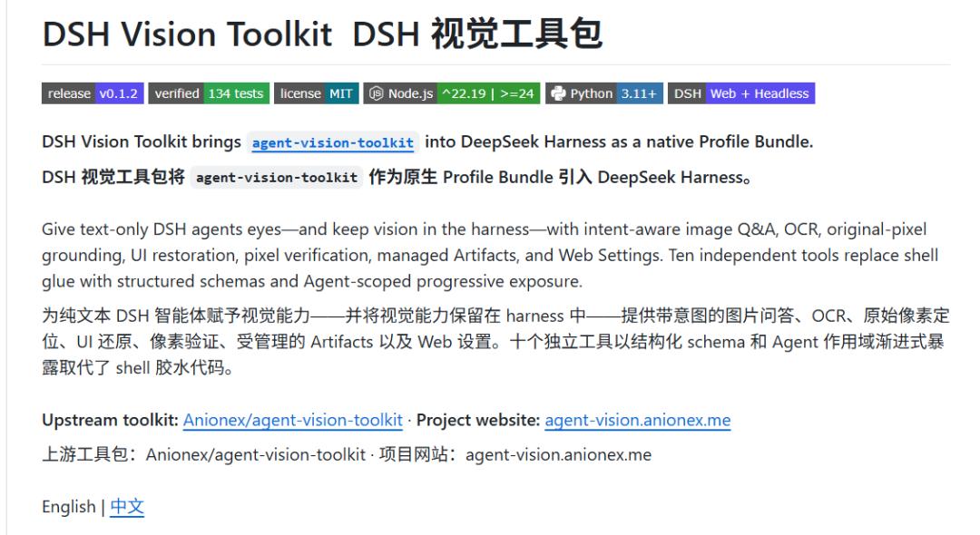Switch to the 中文 language link
This screenshot has height=535, width=980.
click(127, 507)
